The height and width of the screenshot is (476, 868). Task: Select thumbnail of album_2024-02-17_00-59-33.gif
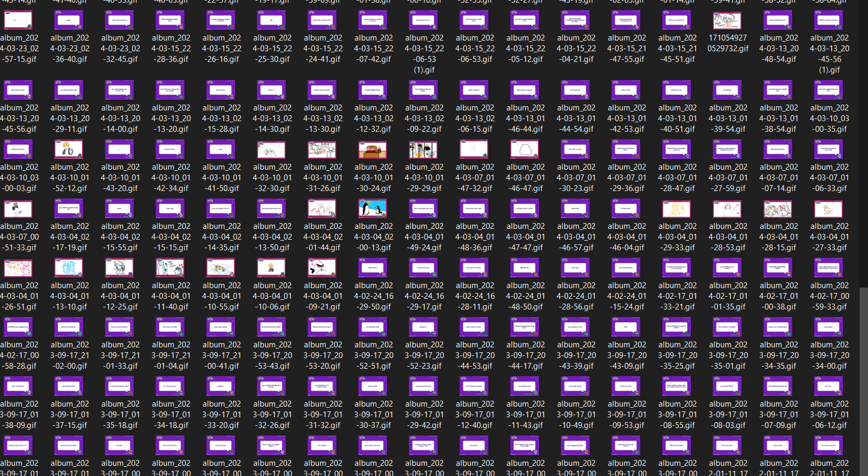(829, 268)
